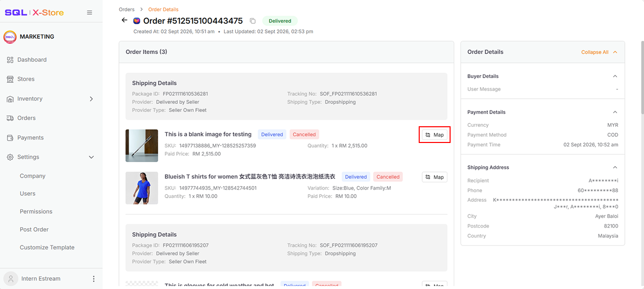Copy the order number with copy icon
This screenshot has width=644, height=289.
coord(253,21)
